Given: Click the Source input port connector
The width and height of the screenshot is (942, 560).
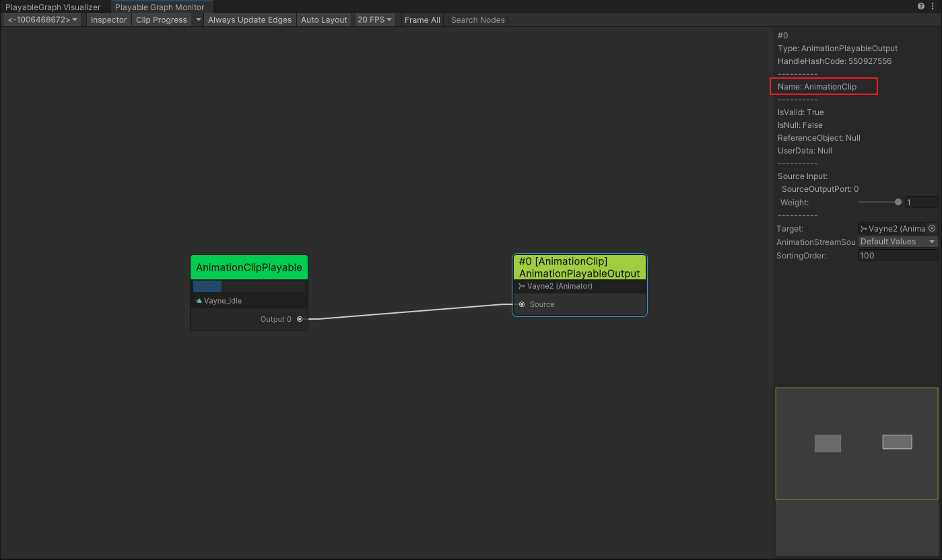Looking at the screenshot, I should click(522, 304).
